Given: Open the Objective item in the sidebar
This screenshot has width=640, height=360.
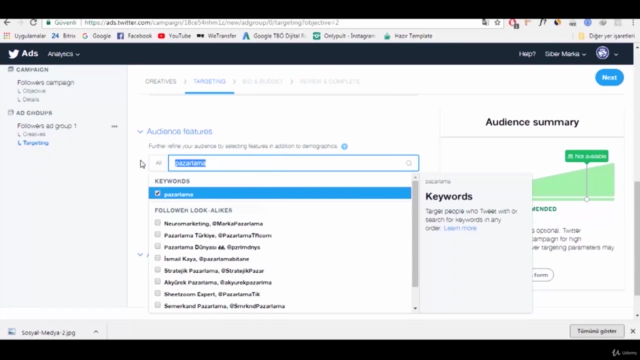Looking at the screenshot, I should (34, 91).
